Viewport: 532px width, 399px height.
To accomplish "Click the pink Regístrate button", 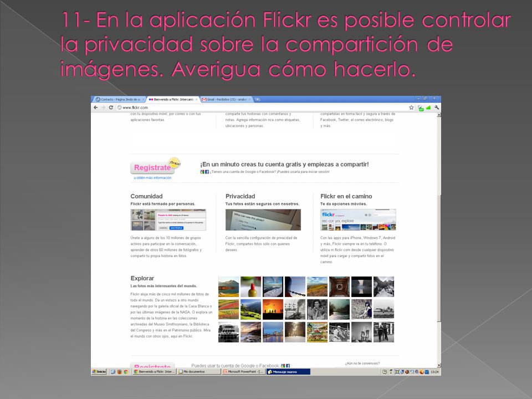I will (x=152, y=167).
